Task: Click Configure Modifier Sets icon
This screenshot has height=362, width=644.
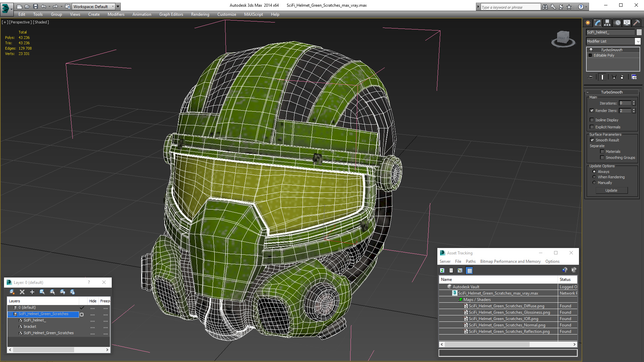Action: [634, 77]
